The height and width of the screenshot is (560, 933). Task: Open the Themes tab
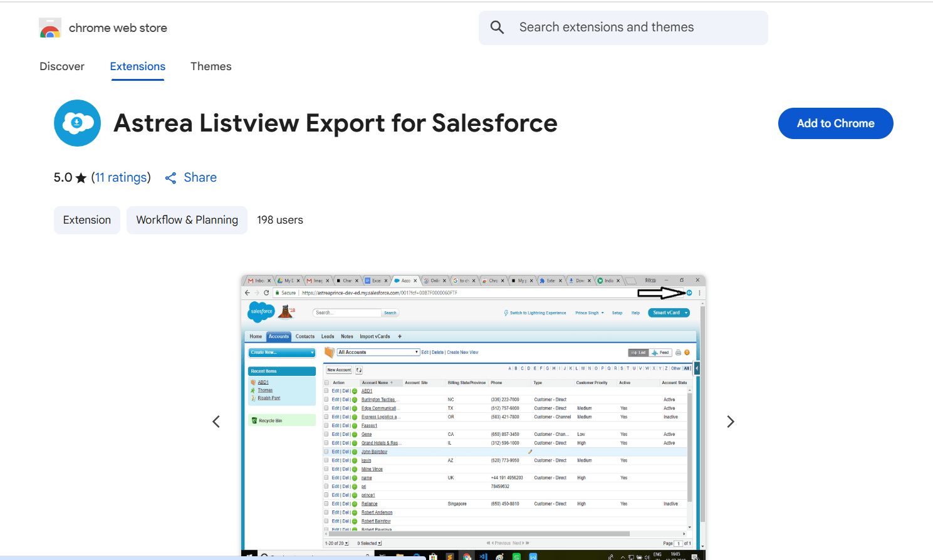(211, 66)
